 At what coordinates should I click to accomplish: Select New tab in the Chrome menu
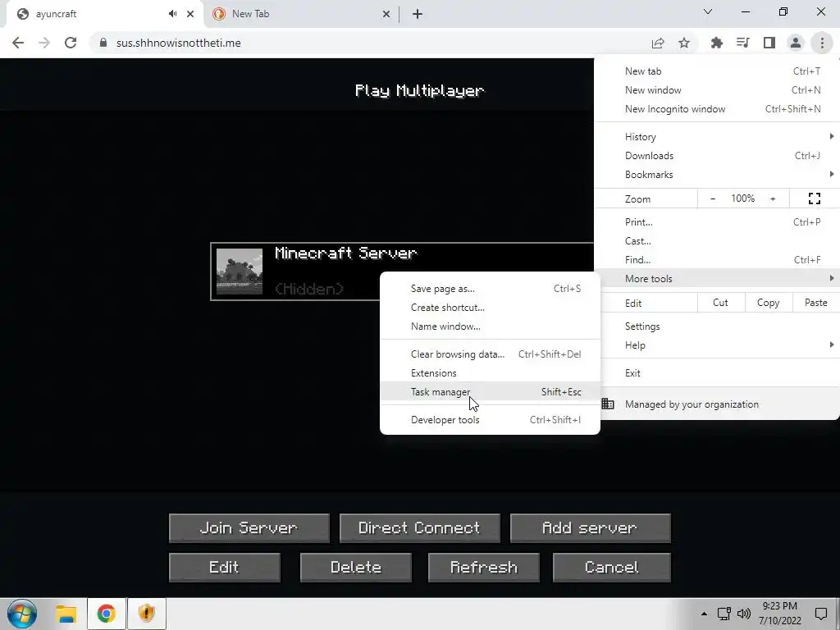pos(717,71)
